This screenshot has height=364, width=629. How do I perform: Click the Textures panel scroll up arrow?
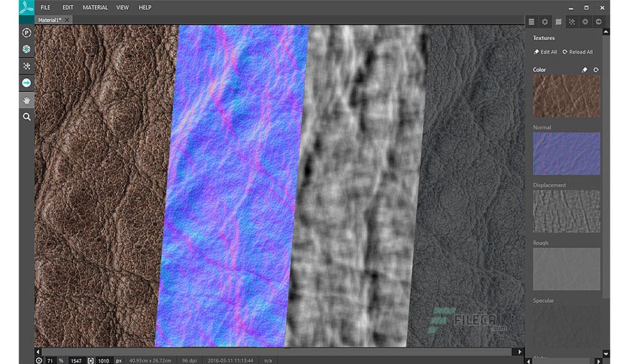(x=606, y=32)
